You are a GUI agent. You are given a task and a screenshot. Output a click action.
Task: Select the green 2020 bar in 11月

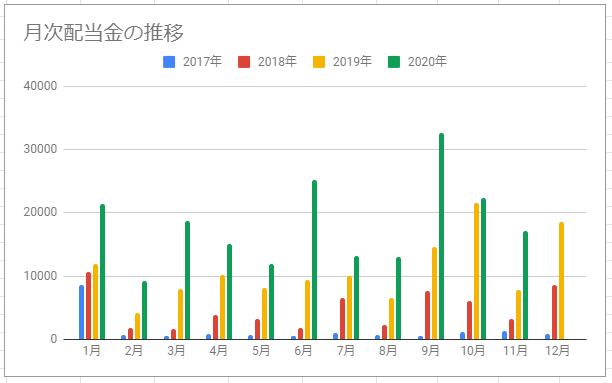pyautogui.click(x=526, y=285)
